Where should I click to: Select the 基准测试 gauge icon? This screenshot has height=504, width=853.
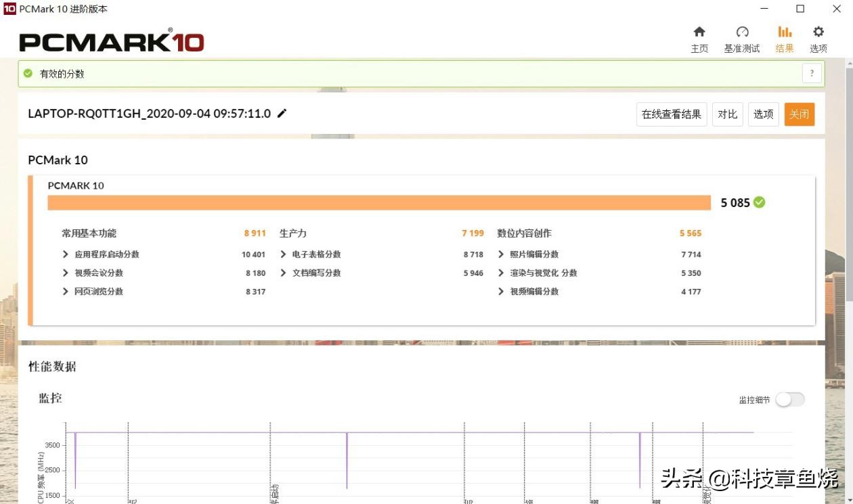(742, 31)
